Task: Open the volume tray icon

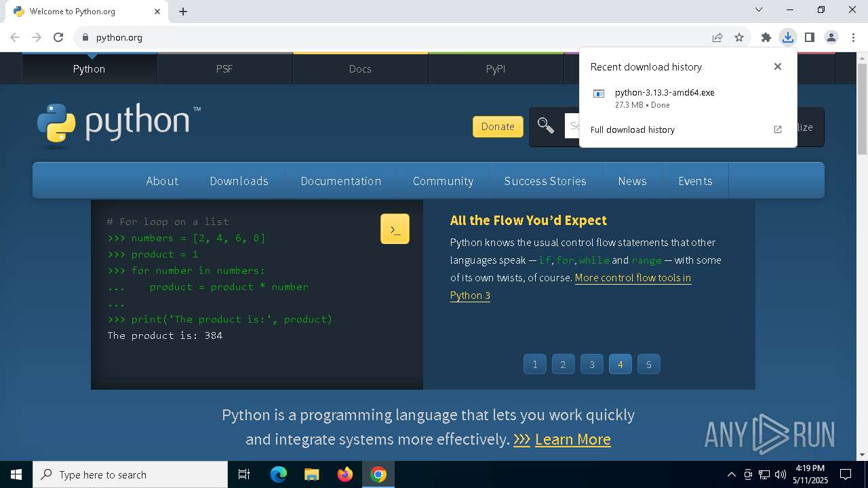Action: point(781,474)
